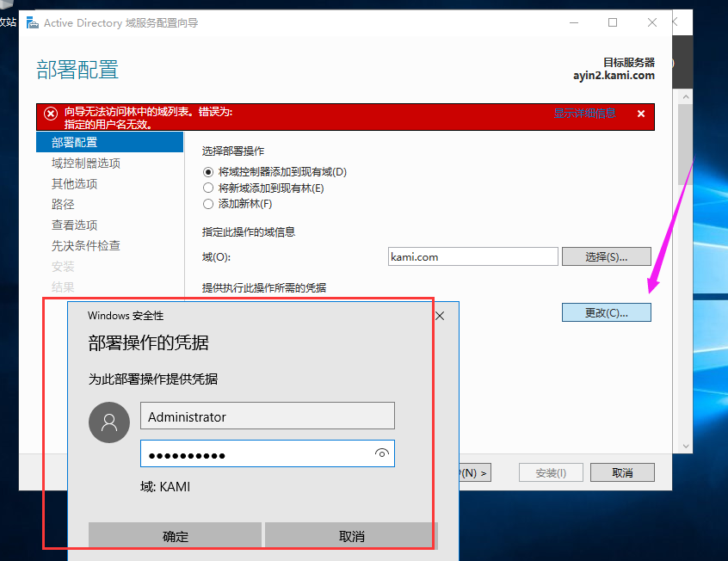Screen dimensions: 728x561
Task: Click the 部署操作的凭据 heading
Action: tap(149, 342)
